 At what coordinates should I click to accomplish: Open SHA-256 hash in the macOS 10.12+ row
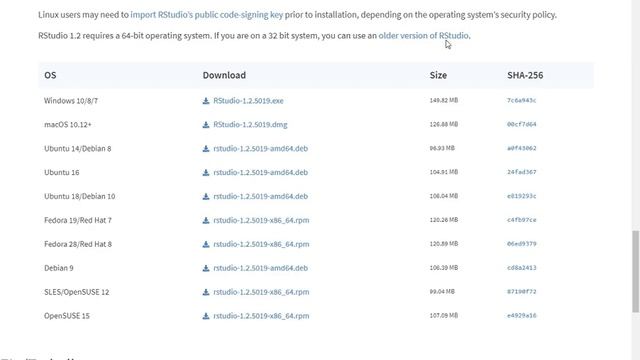pos(522,124)
